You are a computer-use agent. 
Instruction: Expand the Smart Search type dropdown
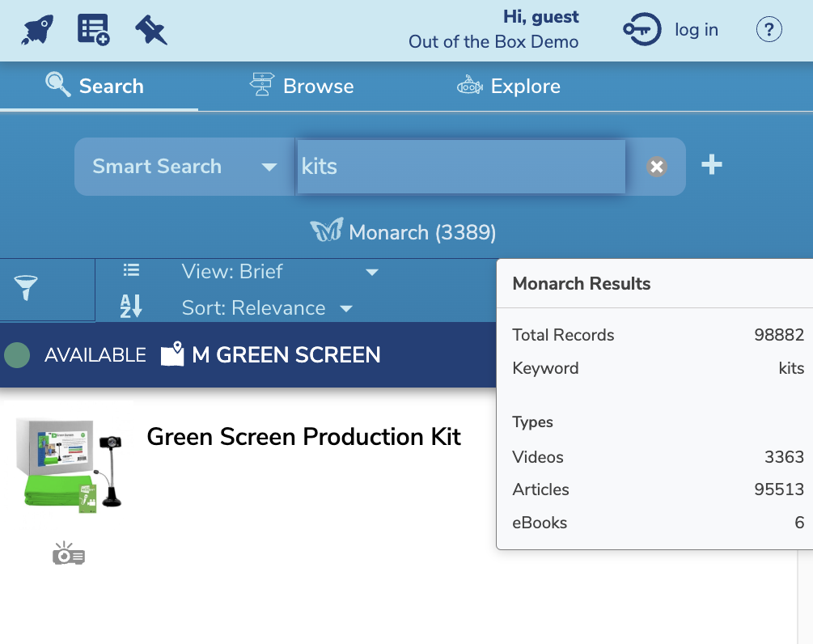(x=184, y=167)
